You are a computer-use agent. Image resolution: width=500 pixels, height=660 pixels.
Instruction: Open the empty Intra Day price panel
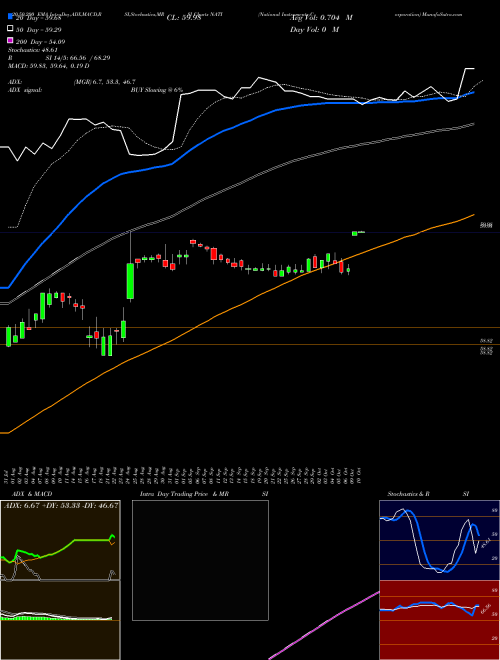tap(200, 560)
